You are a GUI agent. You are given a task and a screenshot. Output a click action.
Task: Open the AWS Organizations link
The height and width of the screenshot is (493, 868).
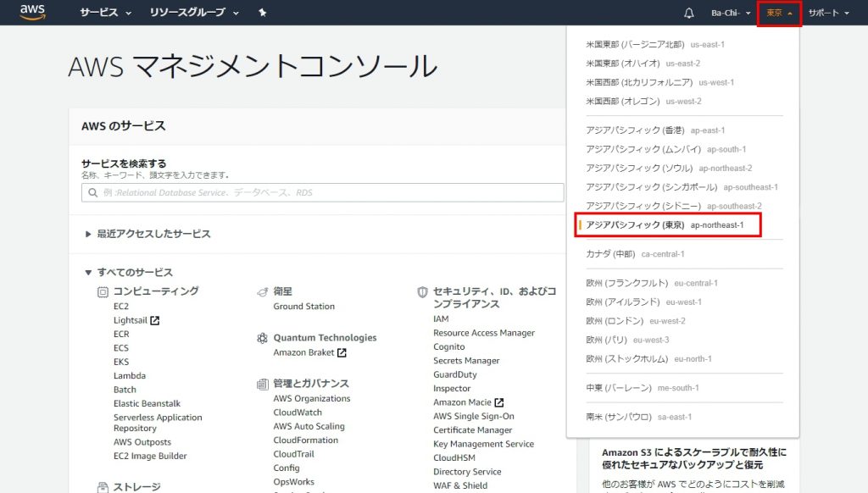312,398
